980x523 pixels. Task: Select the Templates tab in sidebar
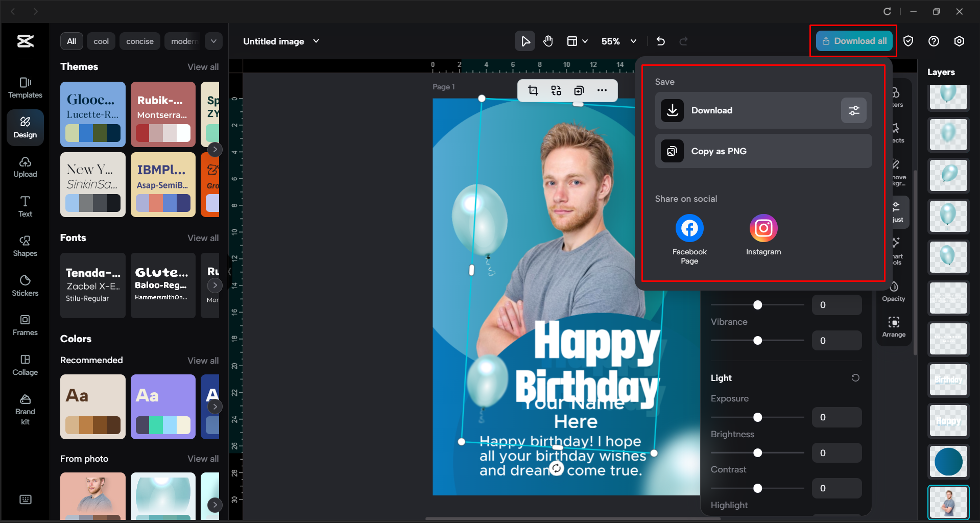(25, 87)
